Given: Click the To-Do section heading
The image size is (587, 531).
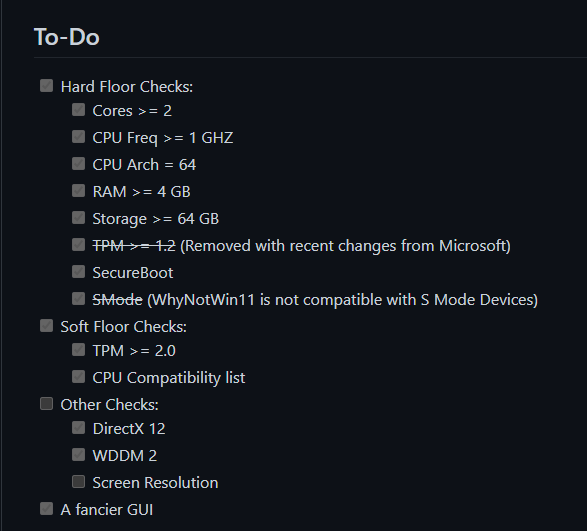Looking at the screenshot, I should click(67, 37).
